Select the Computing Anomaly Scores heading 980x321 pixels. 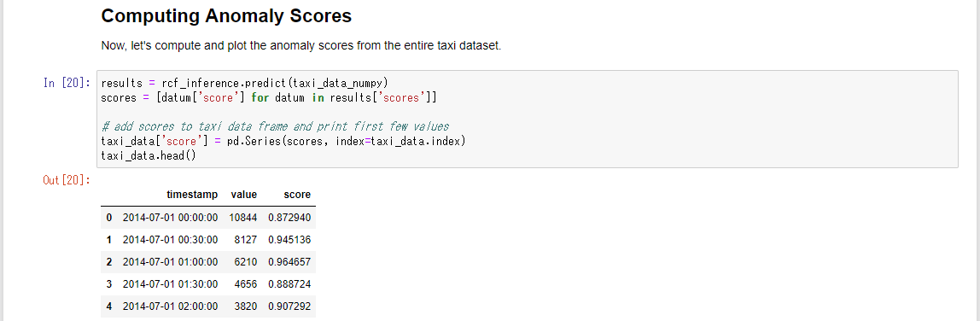pos(226,15)
